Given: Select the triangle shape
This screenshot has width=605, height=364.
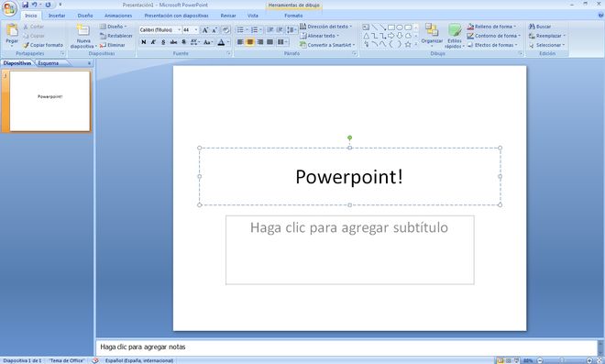Looking at the screenshot, I should [366, 36].
